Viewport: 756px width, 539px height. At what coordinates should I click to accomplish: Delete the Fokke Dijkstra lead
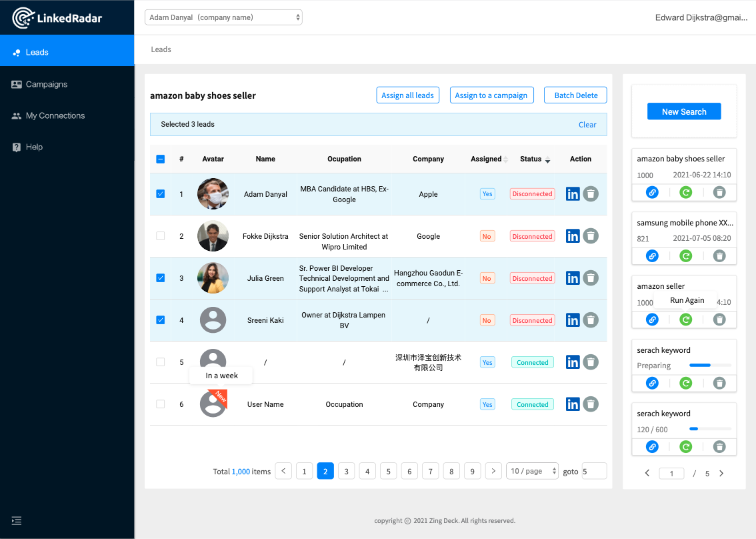(x=591, y=236)
